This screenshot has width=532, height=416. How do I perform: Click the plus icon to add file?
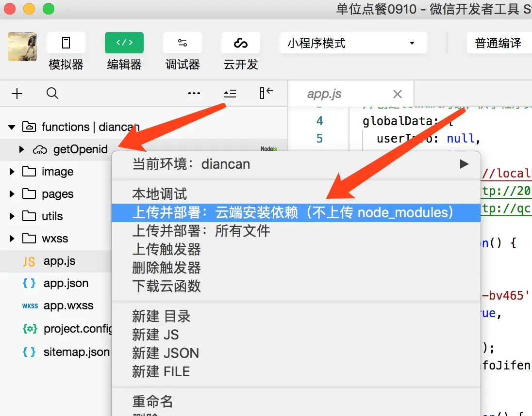(x=17, y=93)
